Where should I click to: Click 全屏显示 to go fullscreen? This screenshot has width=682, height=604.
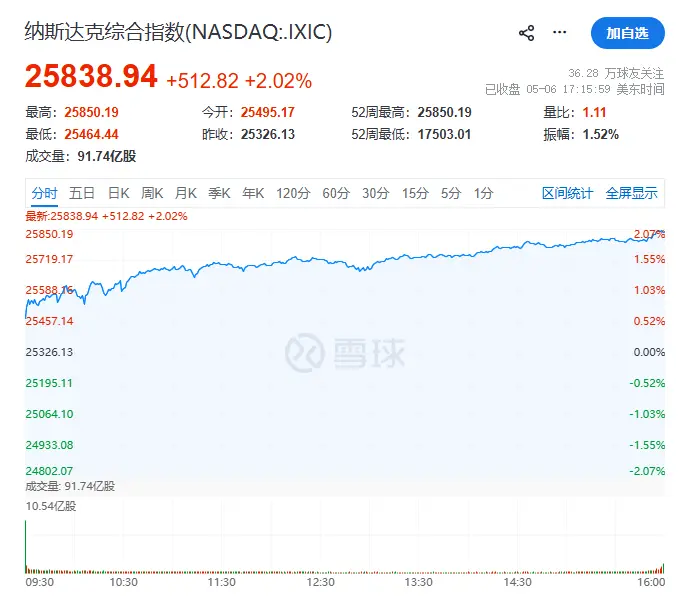tap(632, 193)
